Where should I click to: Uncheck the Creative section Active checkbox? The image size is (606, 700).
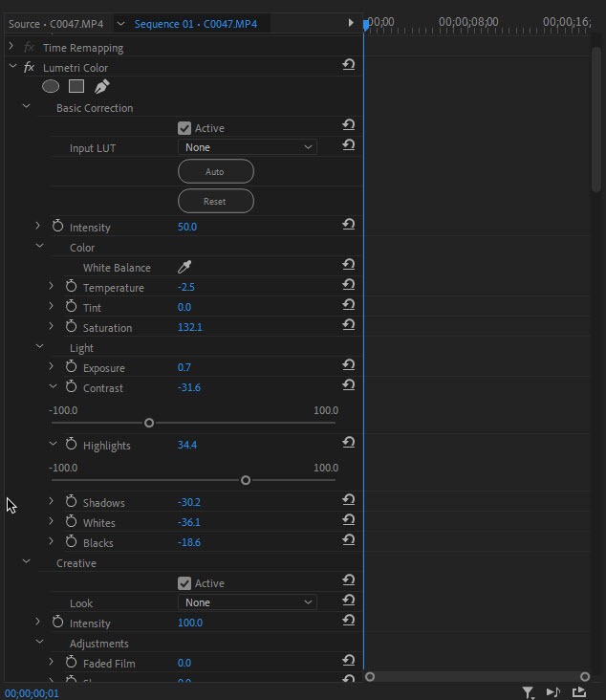pyautogui.click(x=184, y=583)
